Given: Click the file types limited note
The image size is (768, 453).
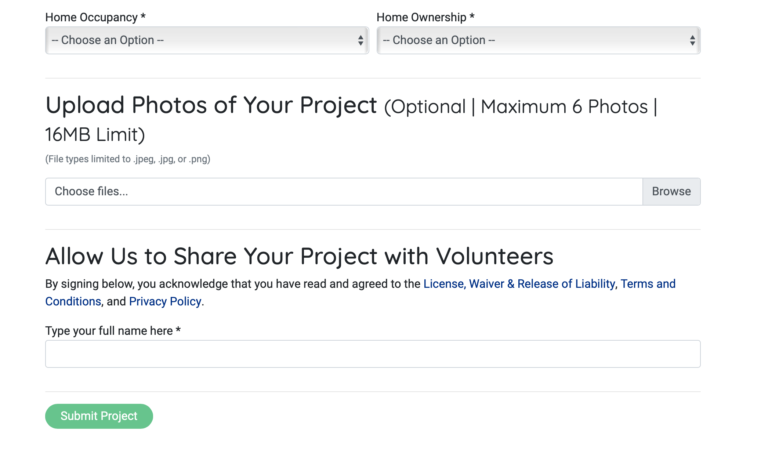Looking at the screenshot, I should [127, 159].
